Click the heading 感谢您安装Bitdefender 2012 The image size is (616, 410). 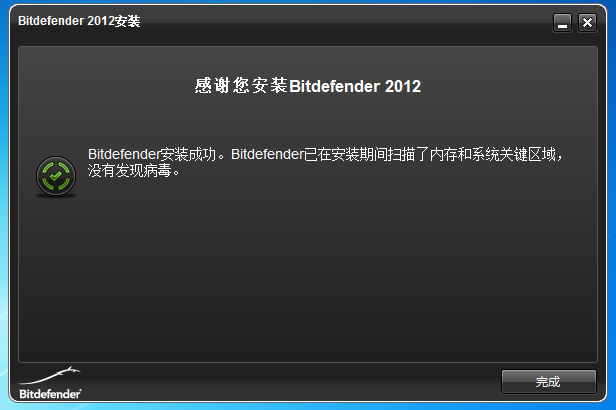(x=308, y=86)
